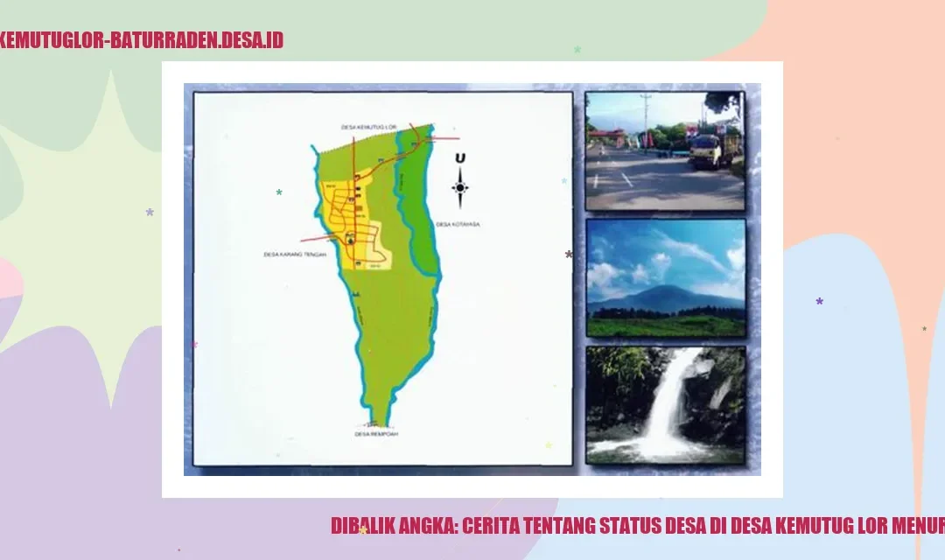This screenshot has height=560, width=945.
Task: Click the "Desa Kotayasa" map label
Action: [x=458, y=225]
